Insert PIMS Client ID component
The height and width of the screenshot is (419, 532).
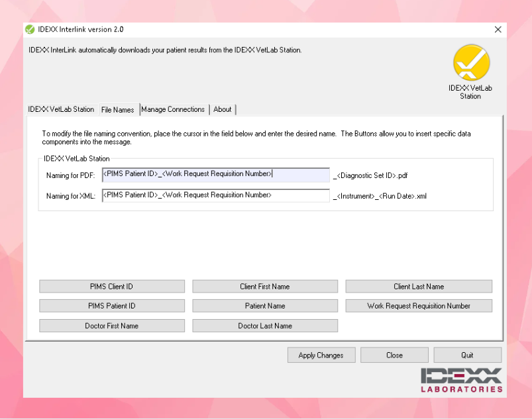(112, 287)
